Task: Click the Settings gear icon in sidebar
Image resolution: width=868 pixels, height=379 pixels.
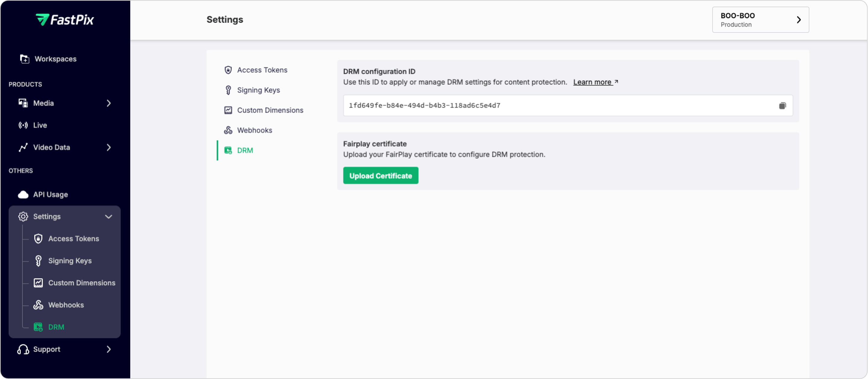Action: coord(23,216)
